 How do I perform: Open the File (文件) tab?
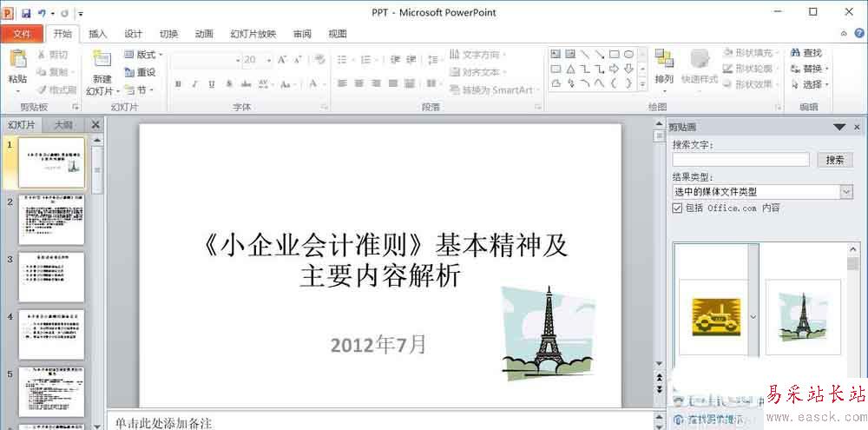coord(22,34)
